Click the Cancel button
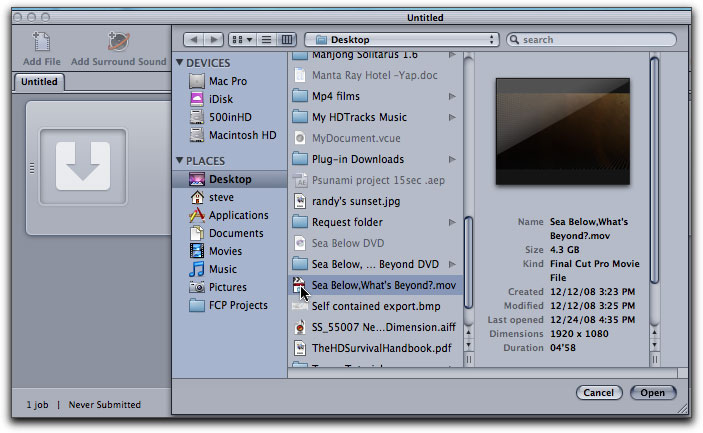 pos(599,393)
